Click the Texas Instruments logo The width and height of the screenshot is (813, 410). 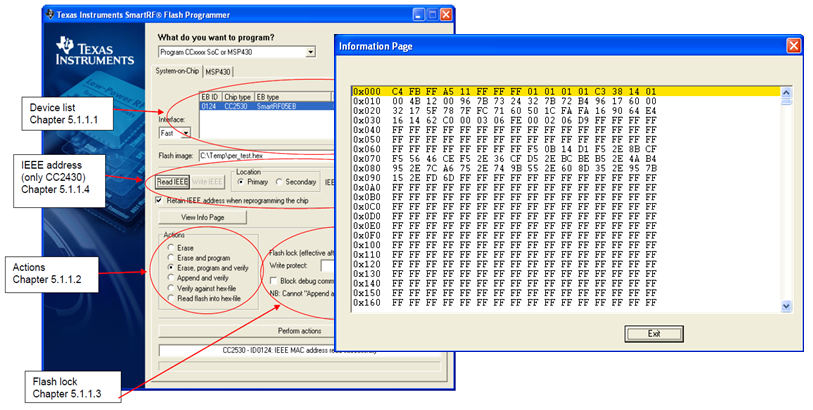pos(95,51)
